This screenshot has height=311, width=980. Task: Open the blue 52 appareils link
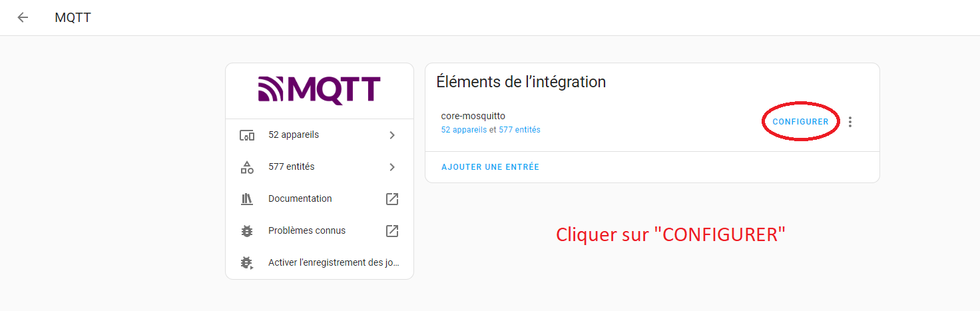tap(464, 130)
